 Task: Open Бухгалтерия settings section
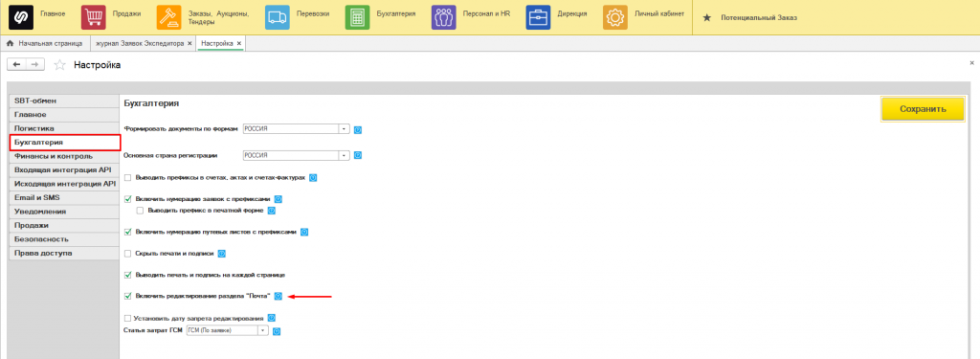tap(64, 143)
